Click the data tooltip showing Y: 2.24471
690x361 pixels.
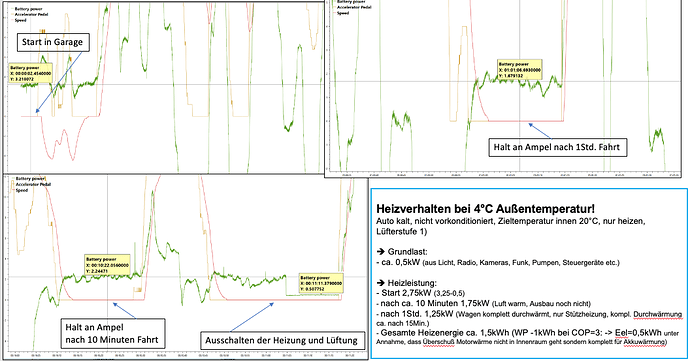point(107,265)
